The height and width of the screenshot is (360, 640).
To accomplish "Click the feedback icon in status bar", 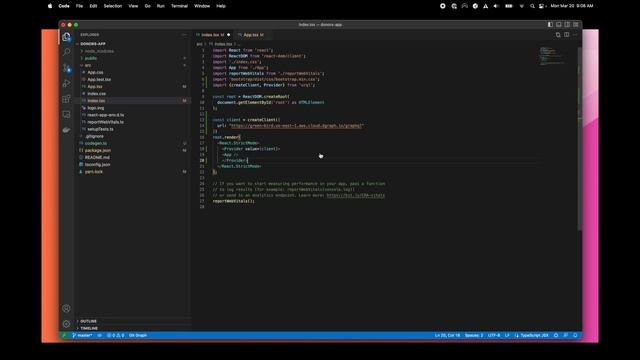I will [566, 336].
